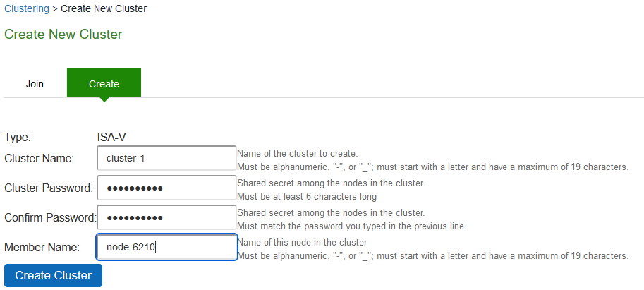Click the Member Name text box
Image resolution: width=644 pixels, height=290 pixels.
[166, 247]
